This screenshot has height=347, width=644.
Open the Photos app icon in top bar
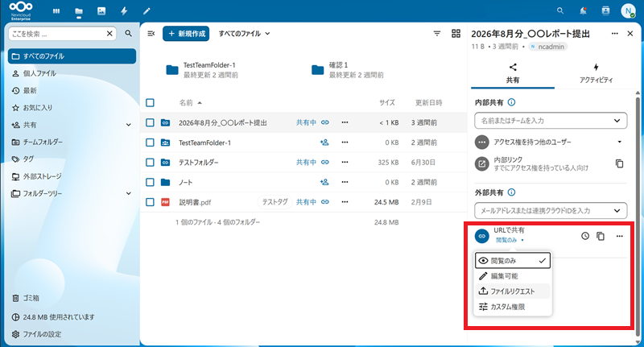tap(101, 11)
